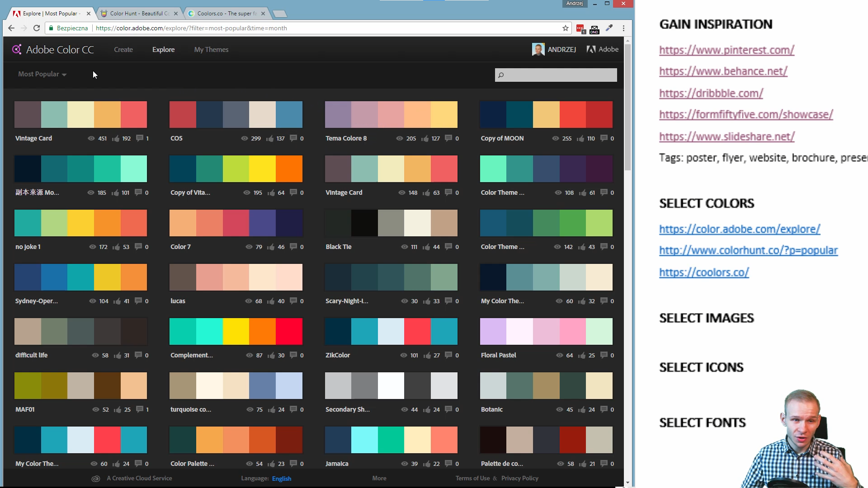868x488 pixels.
Task: Close the Color Hunt tab
Action: tap(176, 14)
